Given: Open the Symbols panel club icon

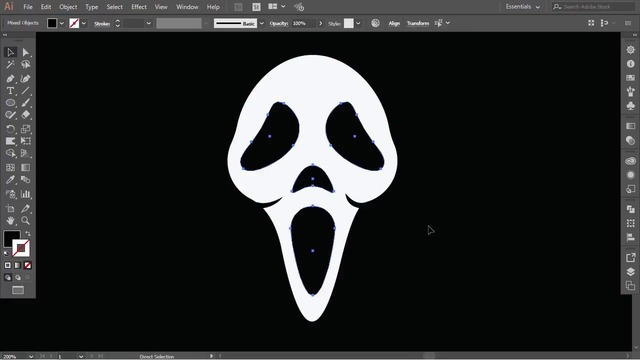Looking at the screenshot, I should [x=631, y=106].
